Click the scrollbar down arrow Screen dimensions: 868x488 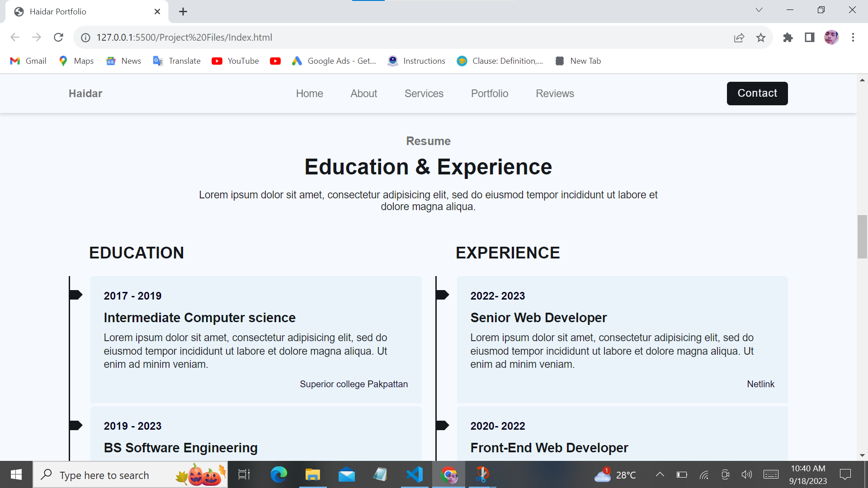click(862, 455)
